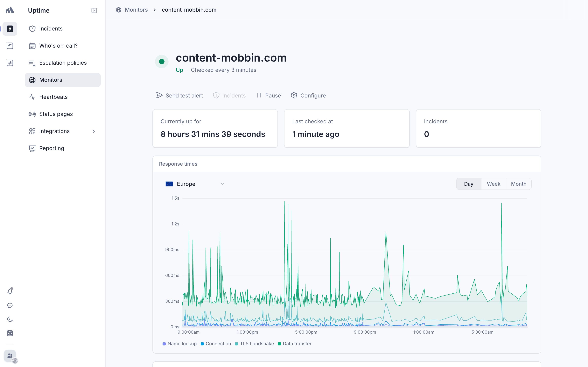
Task: Open the team avatar at bottom left
Action: click(10, 356)
